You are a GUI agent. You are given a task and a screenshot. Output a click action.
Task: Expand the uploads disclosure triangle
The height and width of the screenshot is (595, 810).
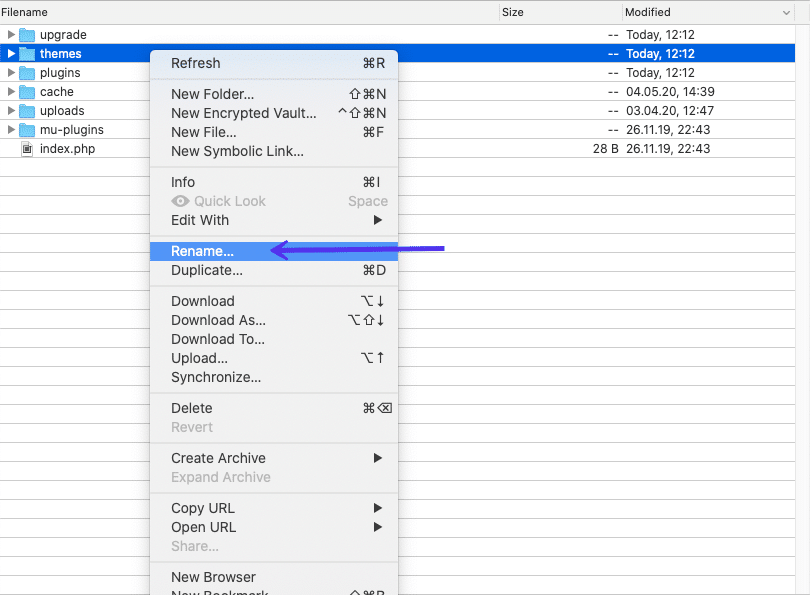[9, 110]
